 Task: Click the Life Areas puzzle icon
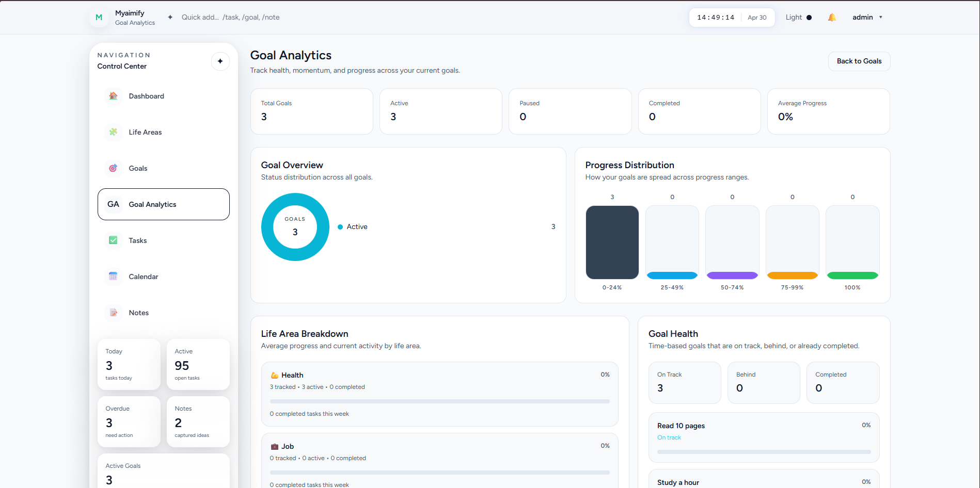click(113, 132)
